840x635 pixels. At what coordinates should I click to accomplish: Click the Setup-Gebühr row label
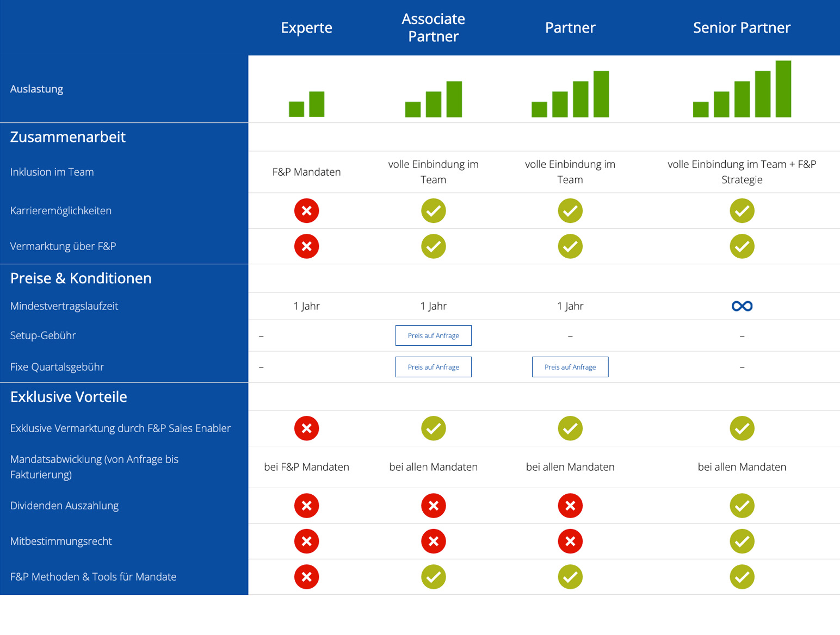43,335
